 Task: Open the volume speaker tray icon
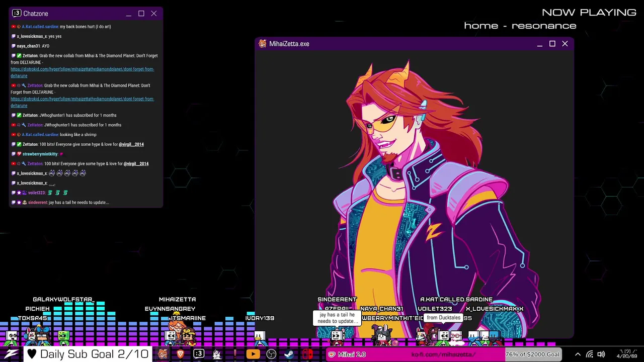point(601,354)
